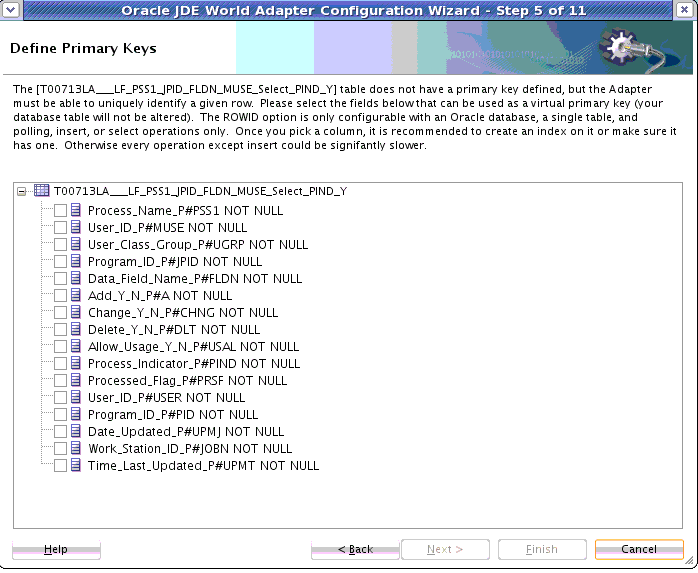Check the User_ID_P#MUSE checkbox
Viewport: 698px width, 573px height.
point(61,228)
